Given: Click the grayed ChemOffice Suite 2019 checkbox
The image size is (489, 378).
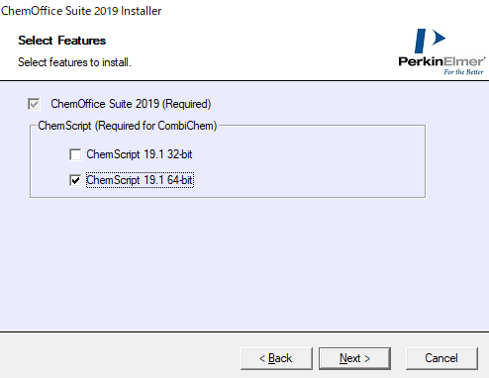Looking at the screenshot, I should pos(34,104).
